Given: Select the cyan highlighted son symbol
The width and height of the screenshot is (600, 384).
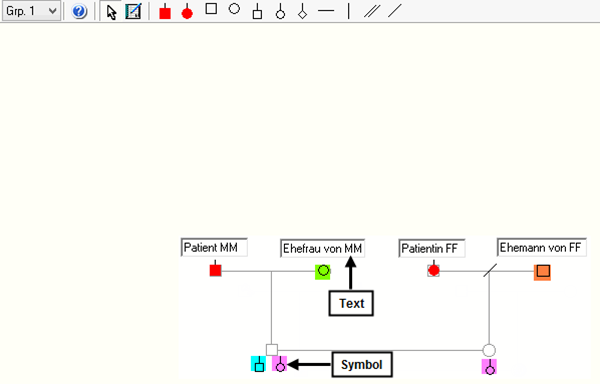Looking at the screenshot, I should pyautogui.click(x=259, y=364).
